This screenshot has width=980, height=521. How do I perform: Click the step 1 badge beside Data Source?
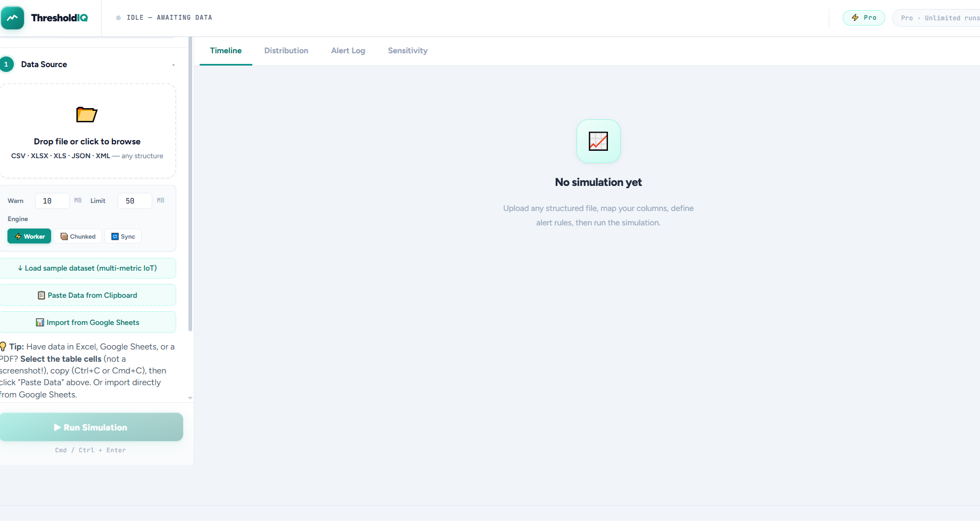click(7, 64)
